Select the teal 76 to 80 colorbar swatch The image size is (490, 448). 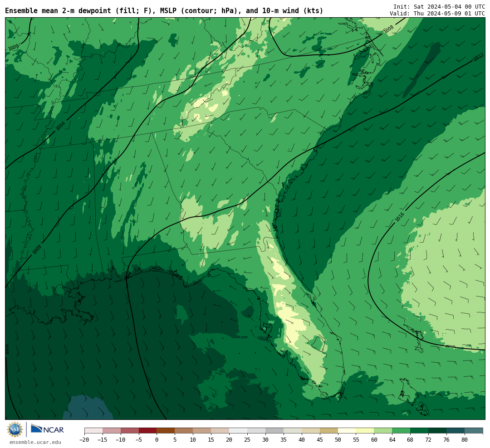(456, 431)
